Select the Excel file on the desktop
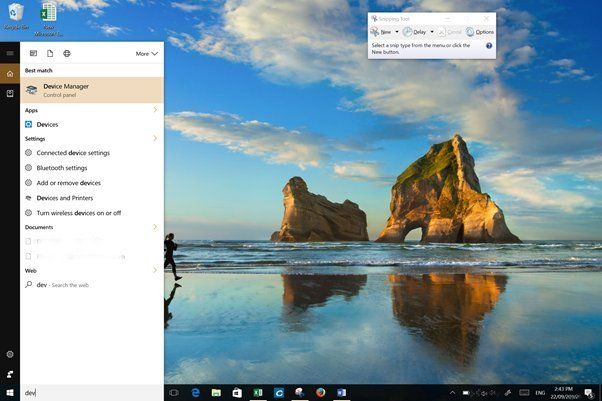The image size is (602, 401). pos(49,19)
